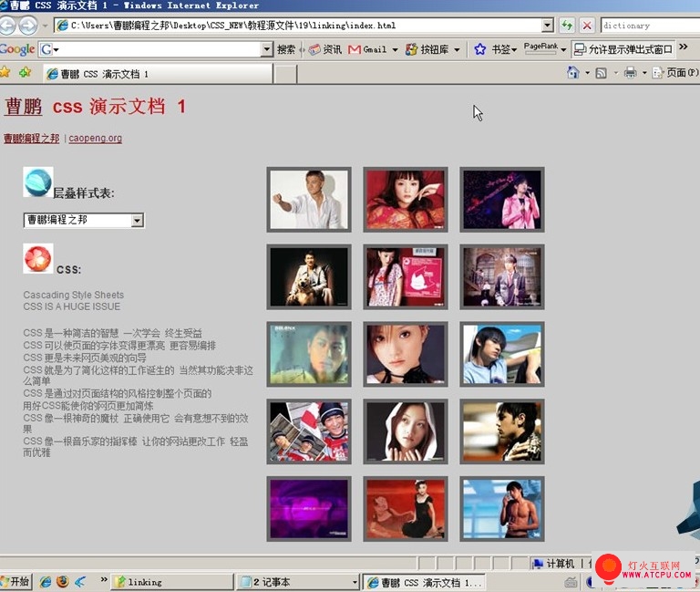Expand the Print dropdown arrow
Viewport: 700px width, 592px height.
644,73
